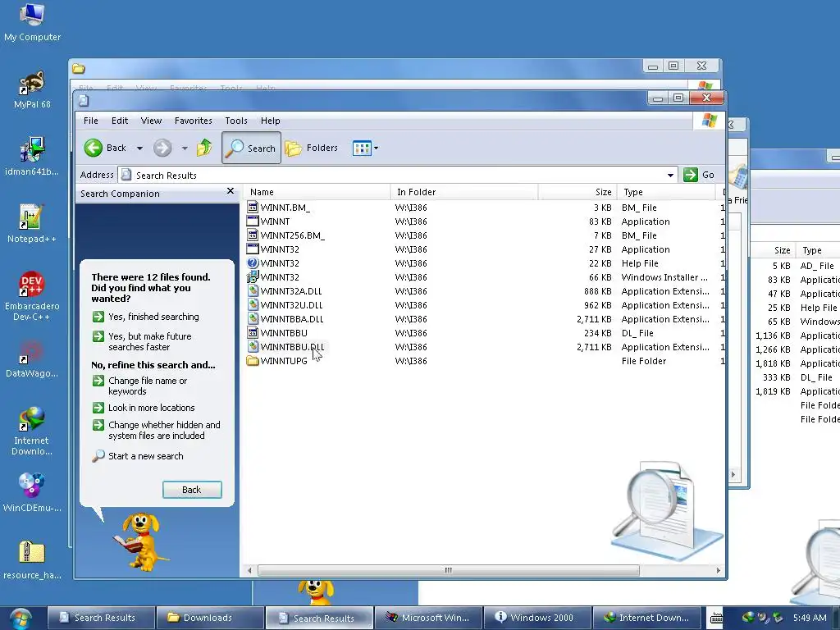Image resolution: width=840 pixels, height=630 pixels.
Task: Open the Tools menu
Action: (x=236, y=121)
